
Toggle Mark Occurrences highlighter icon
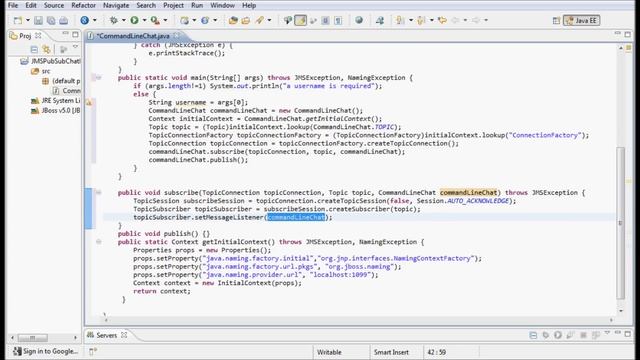300,20
